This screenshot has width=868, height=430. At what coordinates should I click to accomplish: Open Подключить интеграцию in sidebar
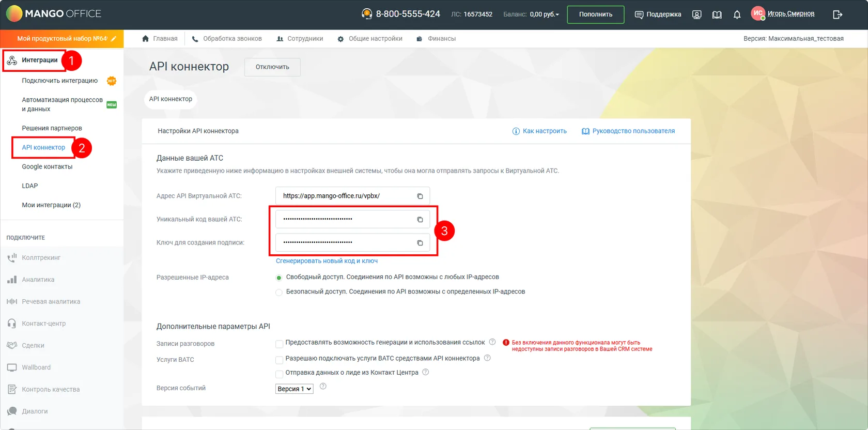(60, 81)
